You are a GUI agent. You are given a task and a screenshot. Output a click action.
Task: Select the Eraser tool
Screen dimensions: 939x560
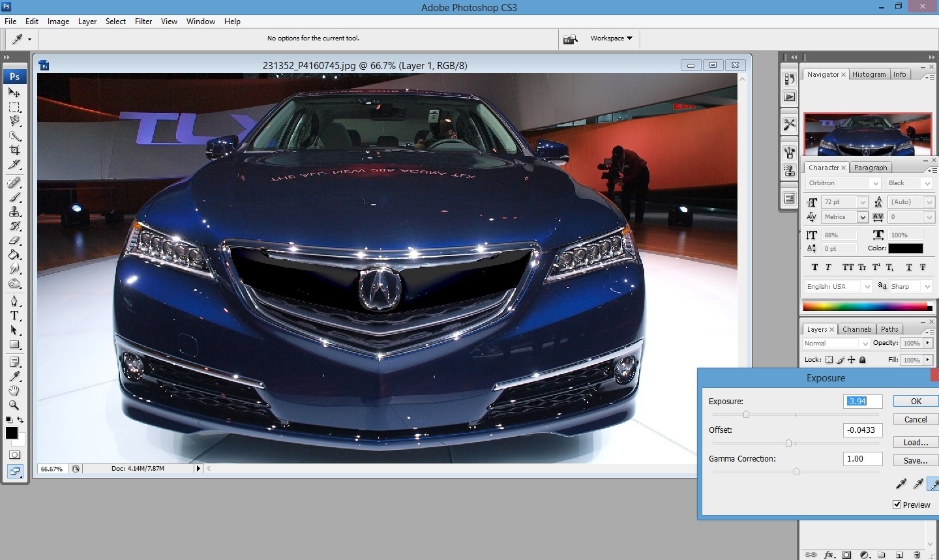pos(14,240)
